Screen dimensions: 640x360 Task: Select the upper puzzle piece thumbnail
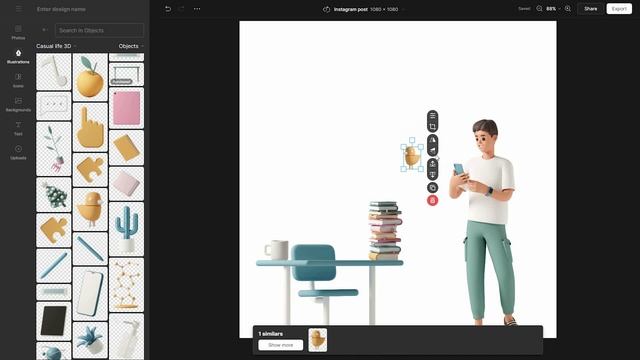coord(90,170)
